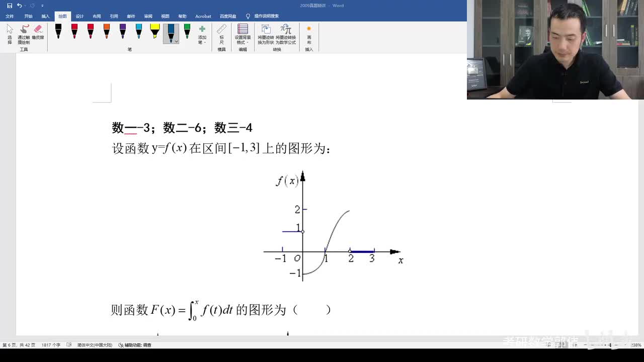Click the 简体中文(中国大陆) language indicator
Viewport: 644px width, 362px height.
[x=95, y=345]
